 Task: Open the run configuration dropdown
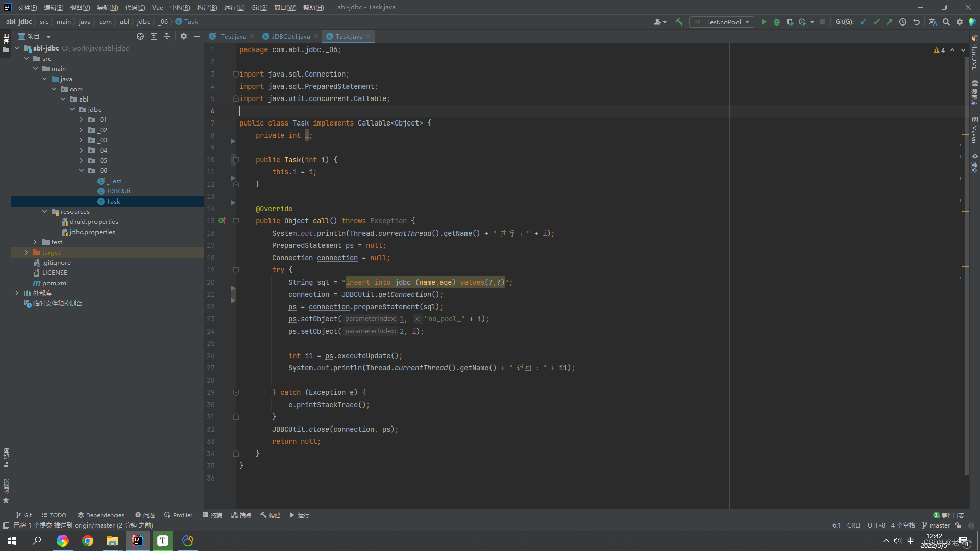(722, 22)
